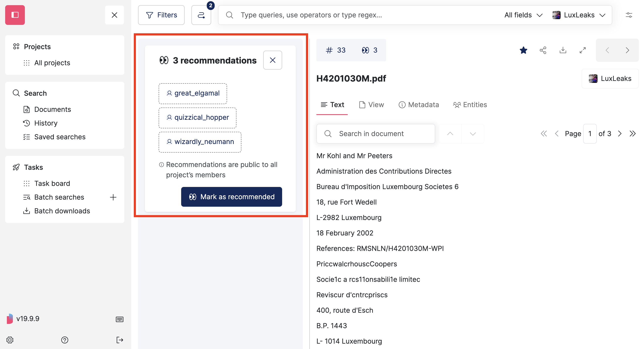The image size is (644, 349).
Task: Close the recommendations card
Action: [273, 60]
